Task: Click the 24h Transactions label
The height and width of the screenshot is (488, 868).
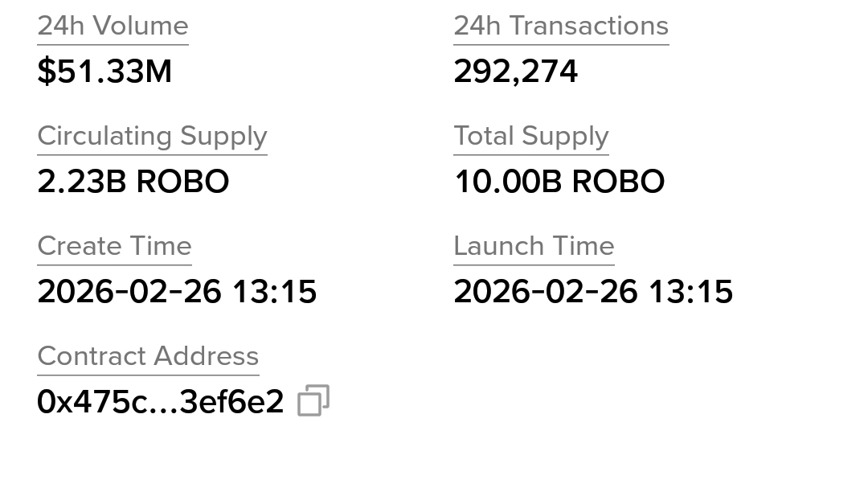Action: [561, 26]
